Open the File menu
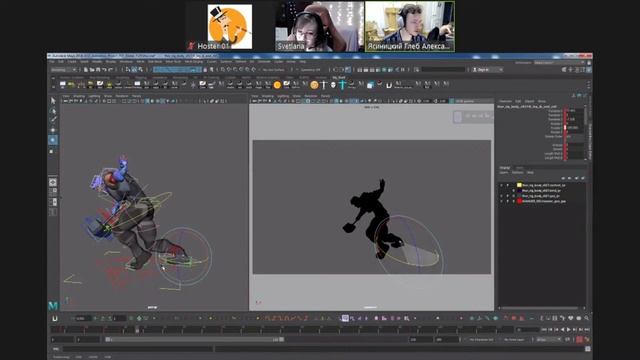 51,62
